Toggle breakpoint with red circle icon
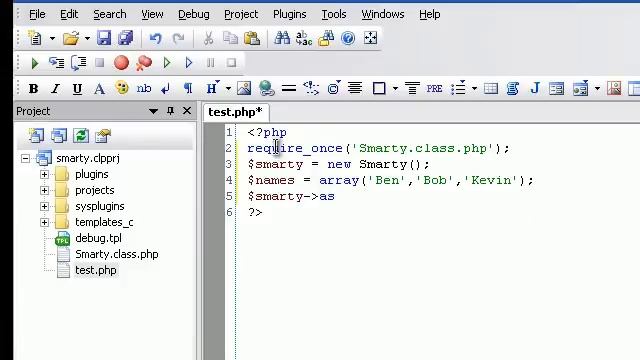 coord(121,63)
